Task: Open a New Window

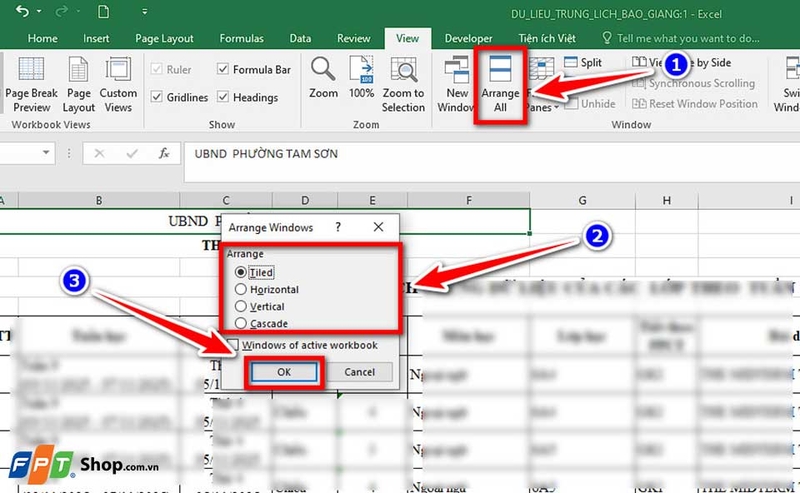Action: pos(456,85)
